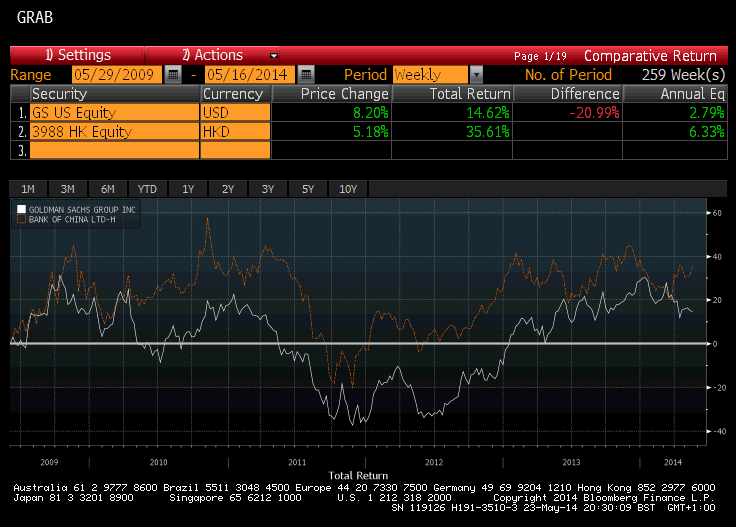Viewport: 736px width, 527px height.
Task: Click the empty third security field
Action: pos(113,150)
